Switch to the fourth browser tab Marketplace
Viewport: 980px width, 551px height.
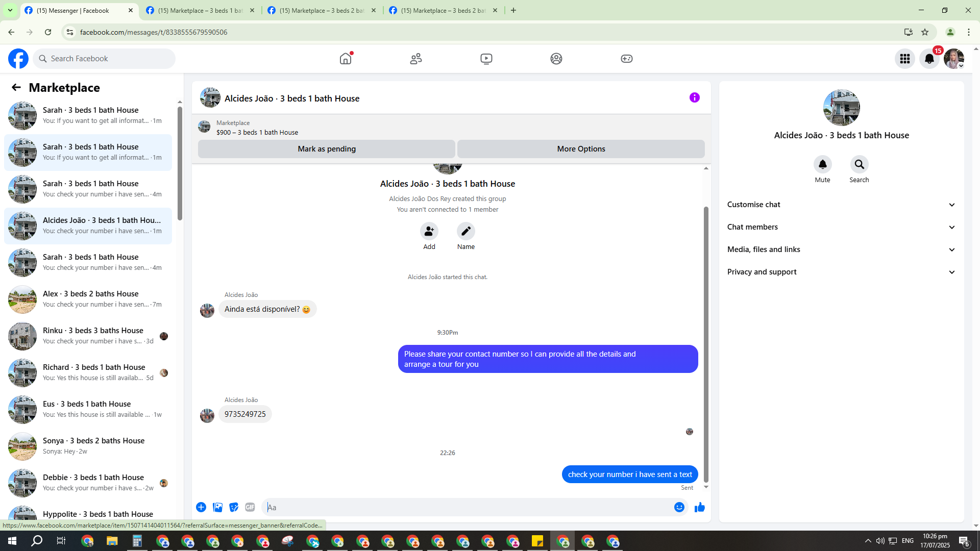pyautogui.click(x=443, y=10)
